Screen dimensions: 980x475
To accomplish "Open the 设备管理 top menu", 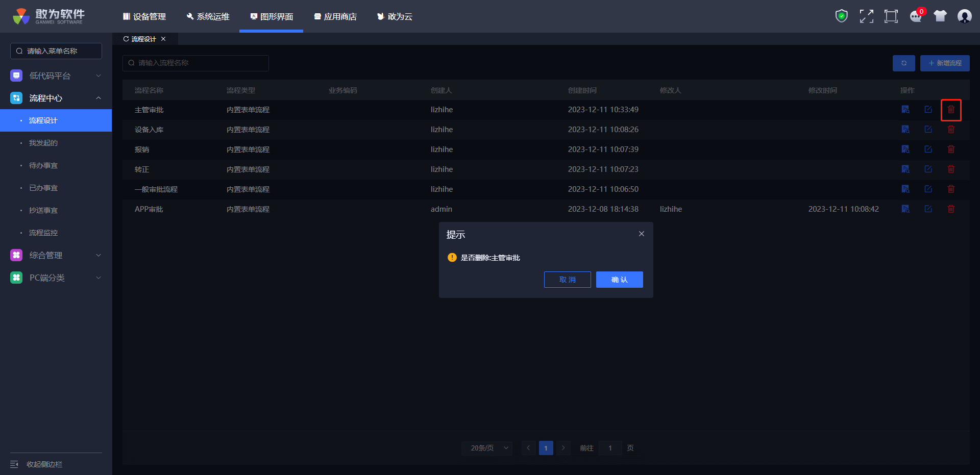I will tap(144, 17).
